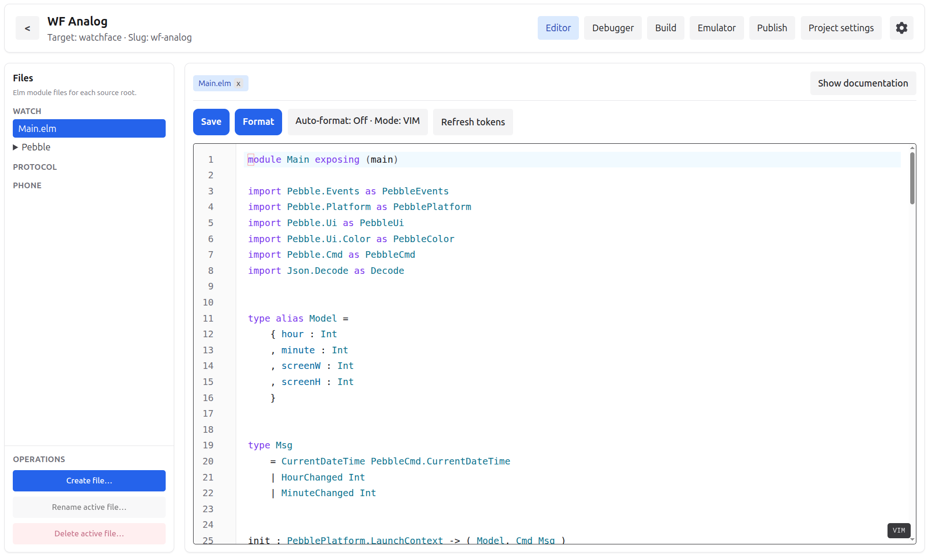The image size is (932, 560).
Task: Open project settings via the gear icon
Action: point(901,28)
